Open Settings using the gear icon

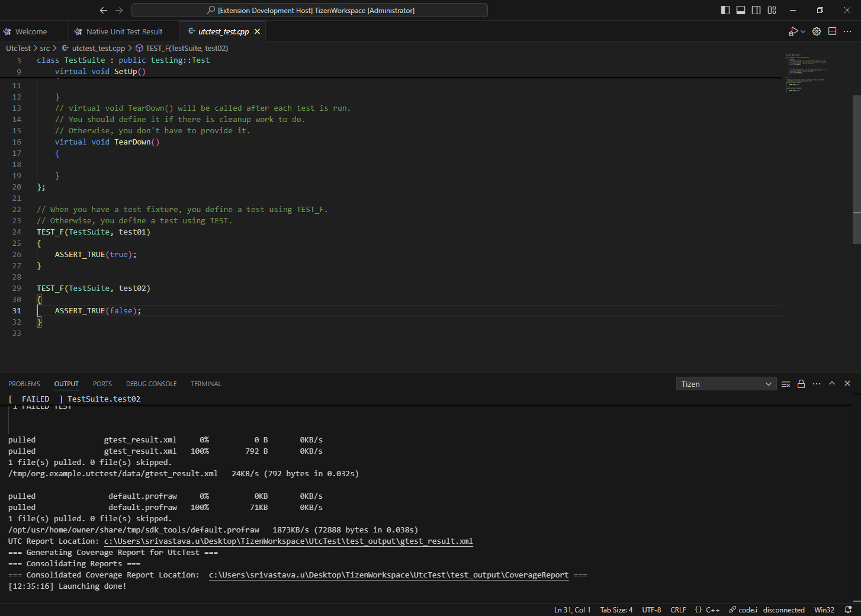tap(817, 31)
